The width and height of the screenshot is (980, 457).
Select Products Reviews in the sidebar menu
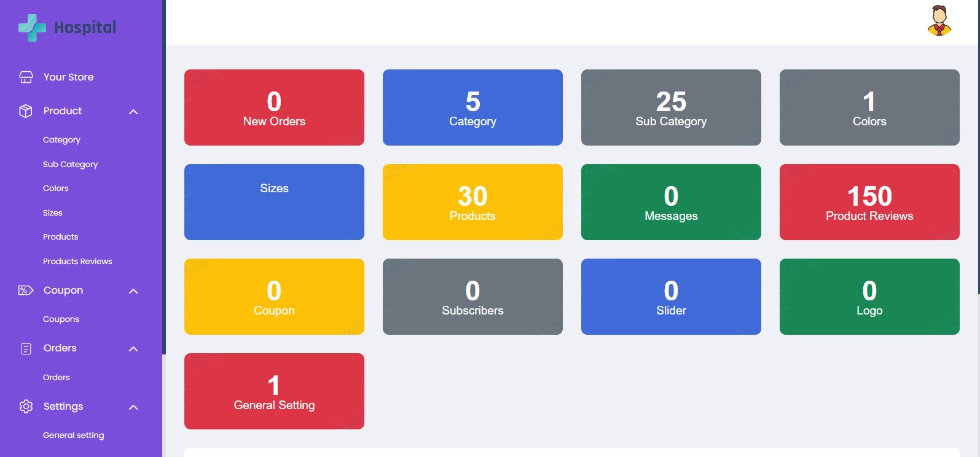tap(77, 262)
